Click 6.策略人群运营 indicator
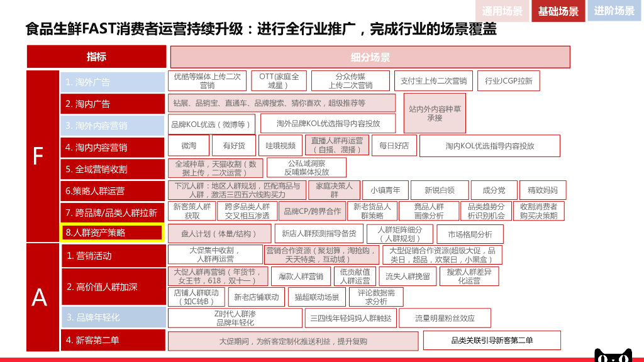The width and height of the screenshot is (644, 362). point(113,191)
